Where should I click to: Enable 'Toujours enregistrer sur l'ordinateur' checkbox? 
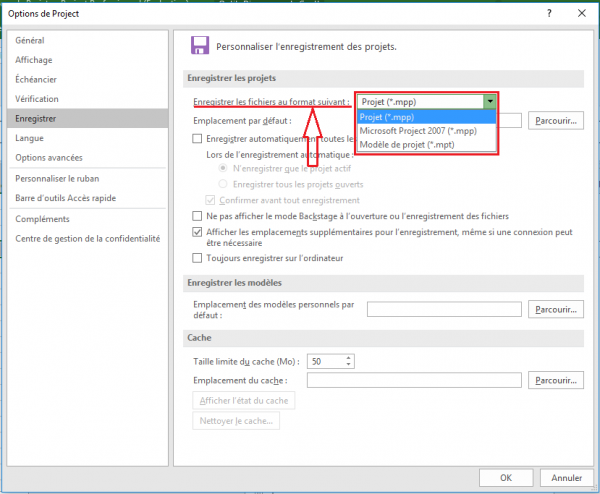(x=197, y=258)
